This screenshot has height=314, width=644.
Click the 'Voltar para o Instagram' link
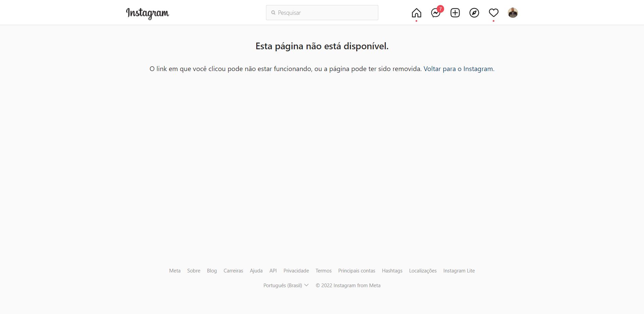458,69
